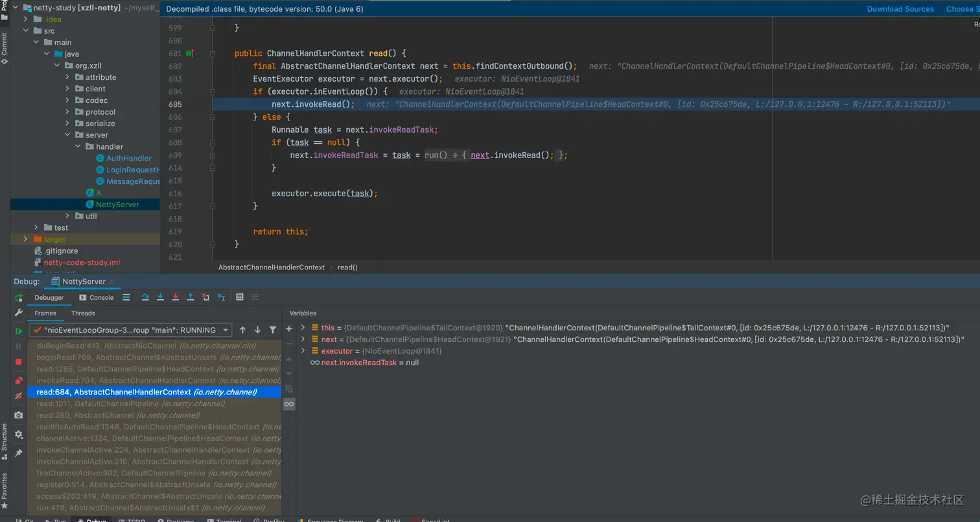This screenshot has width=980, height=522.
Task: Select frame register0:514 AbstractChannel$AbstractUnsafe
Action: click(154, 484)
